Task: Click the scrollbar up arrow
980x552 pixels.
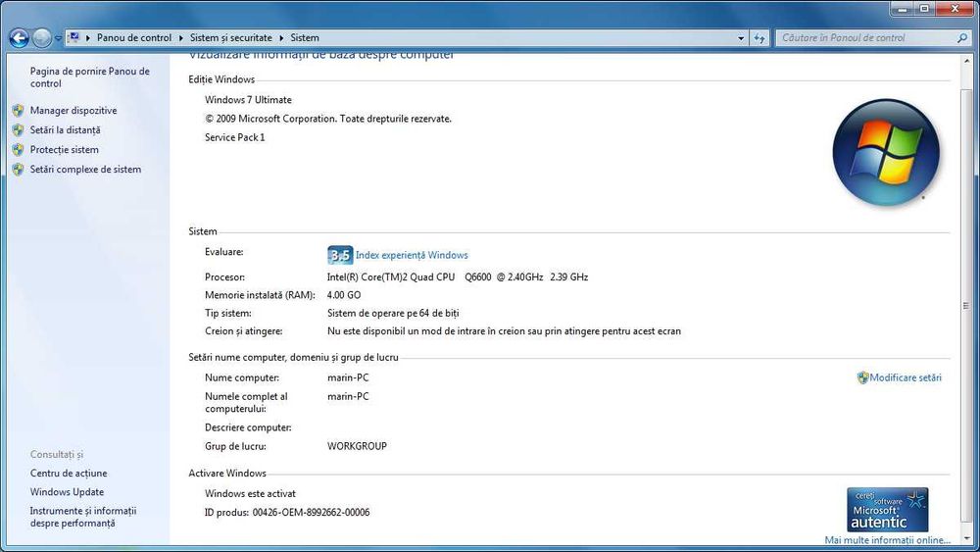Action: coord(966,61)
